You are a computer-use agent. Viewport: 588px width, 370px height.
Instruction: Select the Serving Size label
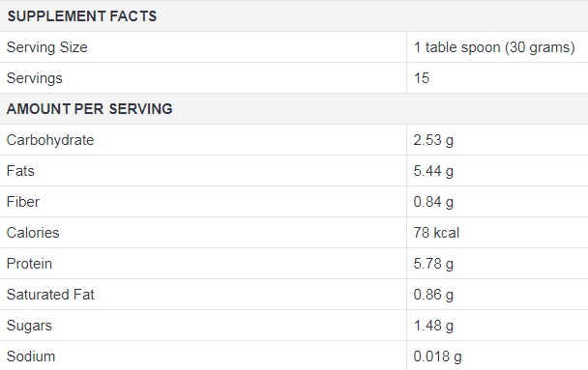(46, 47)
